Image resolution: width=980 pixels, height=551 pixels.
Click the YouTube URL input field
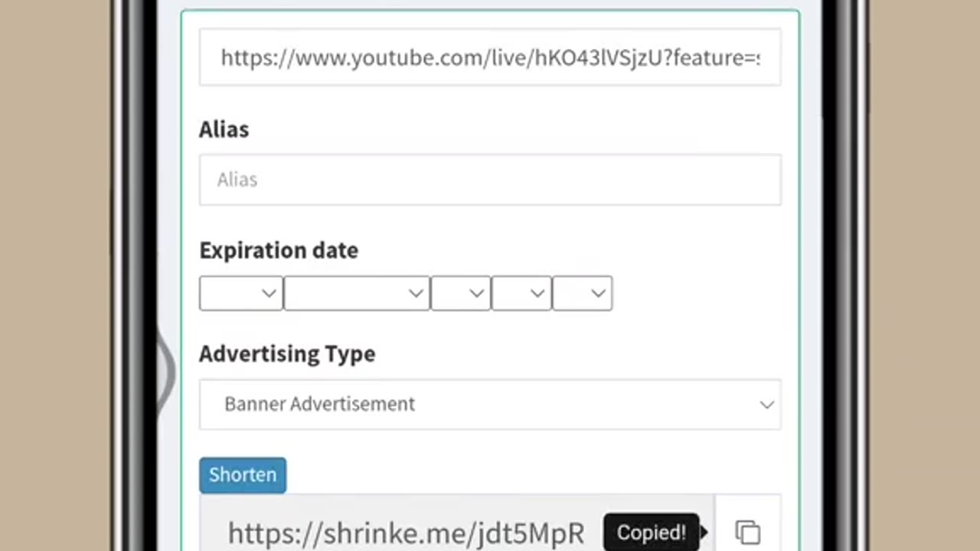pyautogui.click(x=490, y=57)
